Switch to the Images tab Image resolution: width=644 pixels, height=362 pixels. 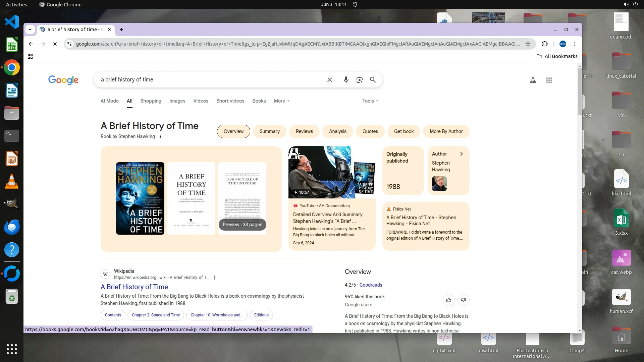[177, 101]
